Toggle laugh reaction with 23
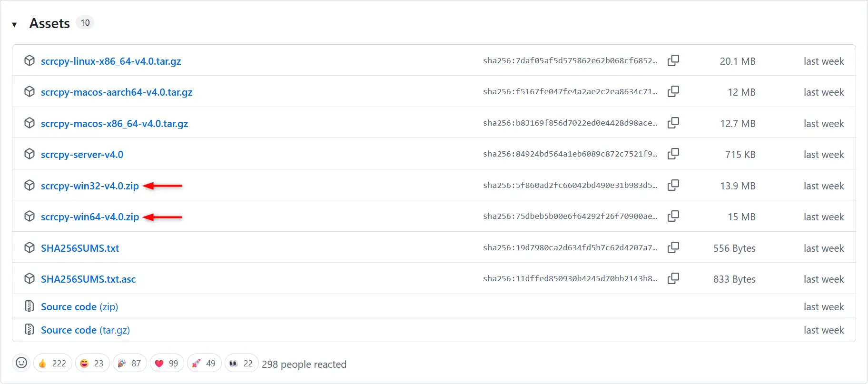This screenshot has width=868, height=384. tap(92, 363)
